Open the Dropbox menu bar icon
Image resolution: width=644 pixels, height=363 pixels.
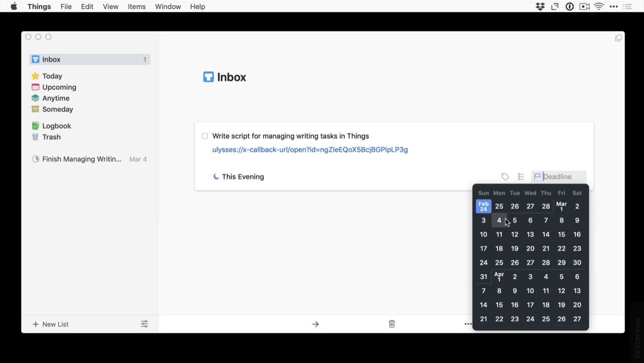point(540,6)
